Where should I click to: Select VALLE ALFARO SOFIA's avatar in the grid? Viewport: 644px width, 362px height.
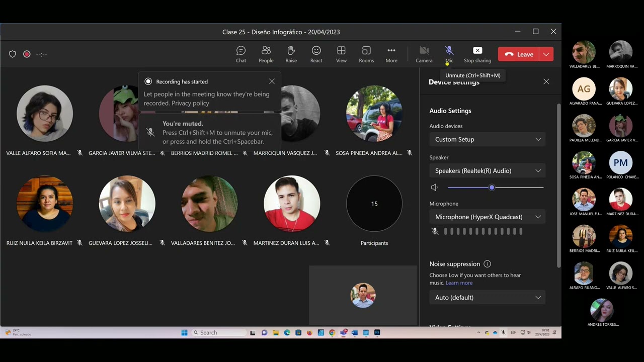pos(45,113)
